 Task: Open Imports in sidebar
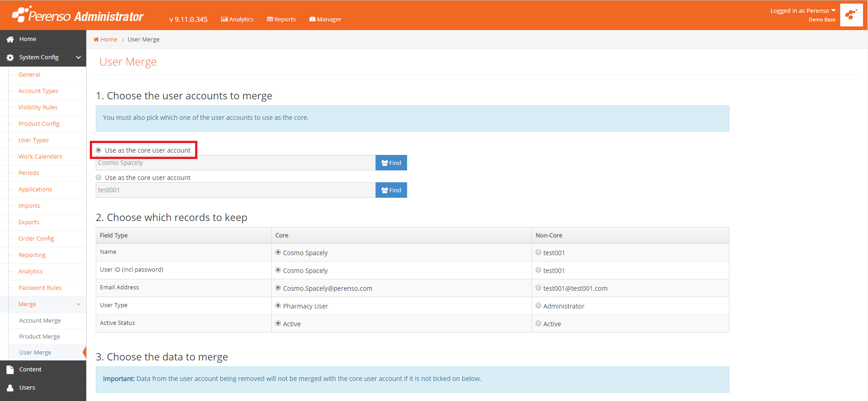pyautogui.click(x=29, y=206)
